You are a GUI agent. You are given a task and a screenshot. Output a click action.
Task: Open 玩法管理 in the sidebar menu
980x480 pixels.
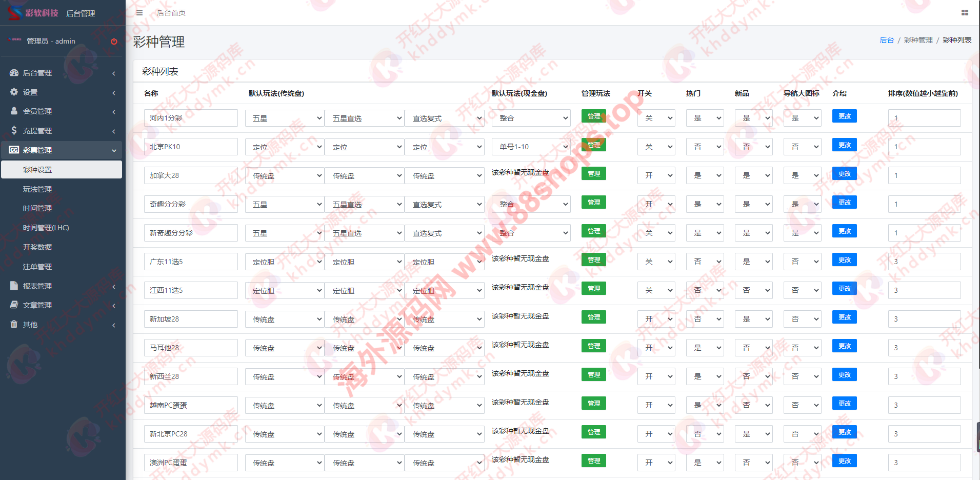[37, 189]
